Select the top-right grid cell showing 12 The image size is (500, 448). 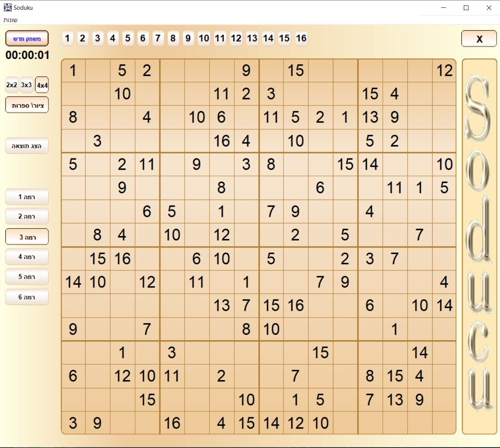[444, 71]
